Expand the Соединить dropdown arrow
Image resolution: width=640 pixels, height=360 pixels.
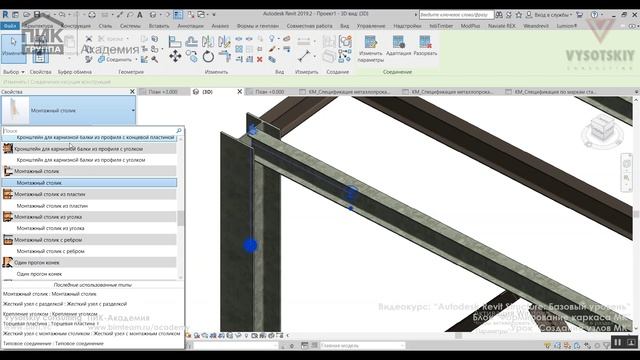tap(136, 60)
